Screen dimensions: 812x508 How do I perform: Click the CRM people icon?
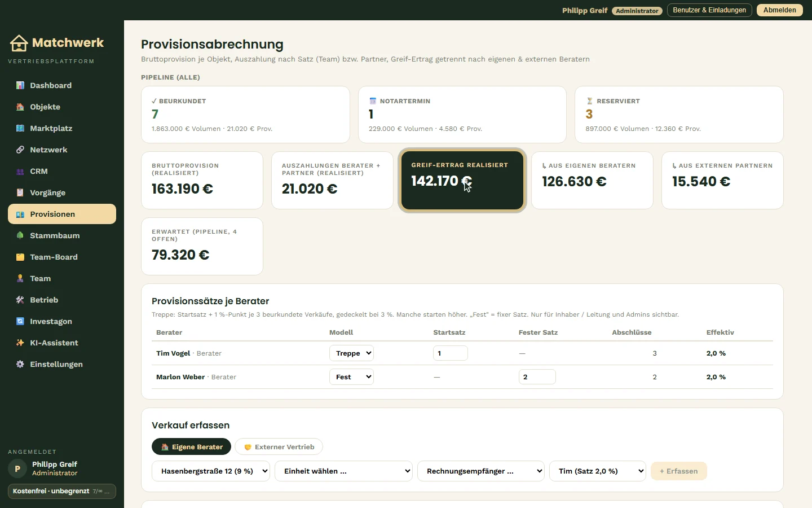tap(20, 171)
